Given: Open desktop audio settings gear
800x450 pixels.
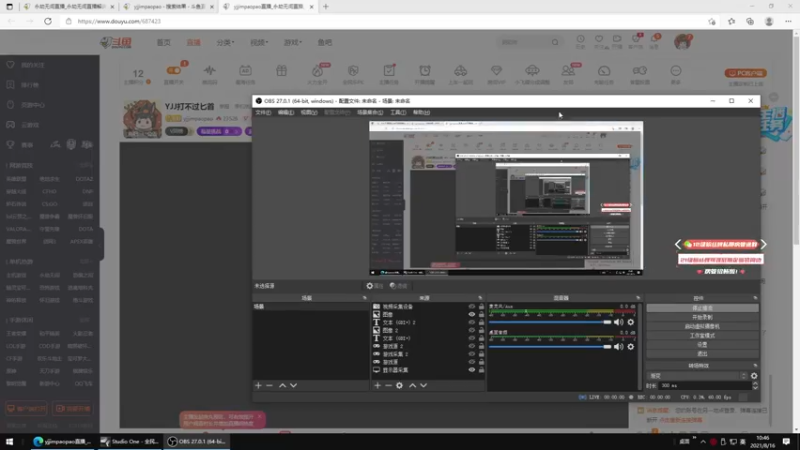Looking at the screenshot, I should [631, 347].
